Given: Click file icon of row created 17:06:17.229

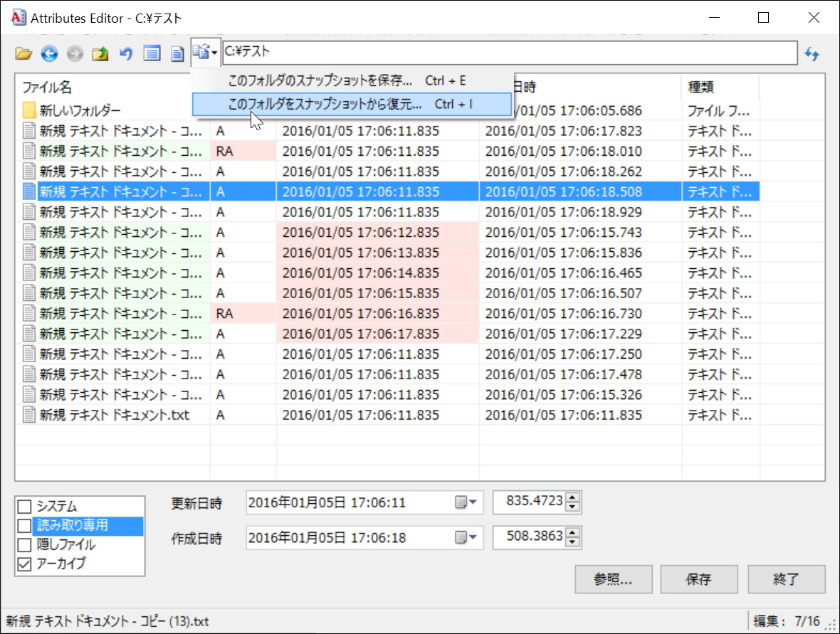Looking at the screenshot, I should point(29,334).
